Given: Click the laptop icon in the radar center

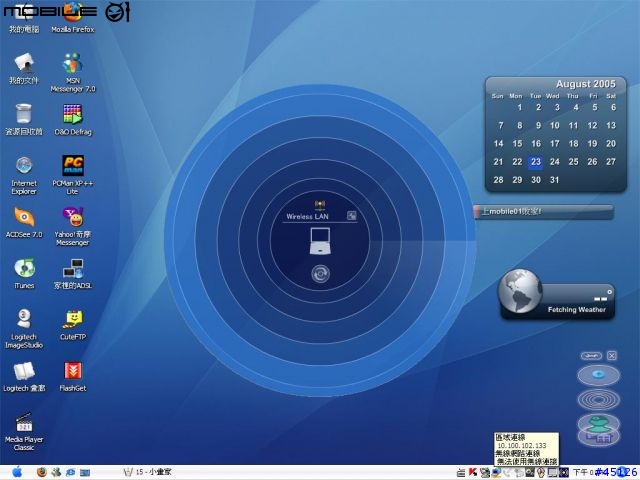Looking at the screenshot, I should tap(320, 241).
